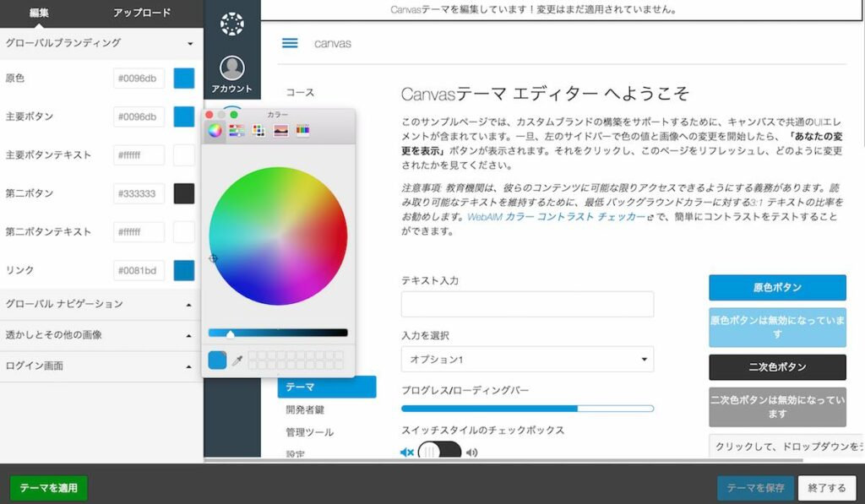
Task: Close the カラー picker window
Action: click(x=209, y=114)
